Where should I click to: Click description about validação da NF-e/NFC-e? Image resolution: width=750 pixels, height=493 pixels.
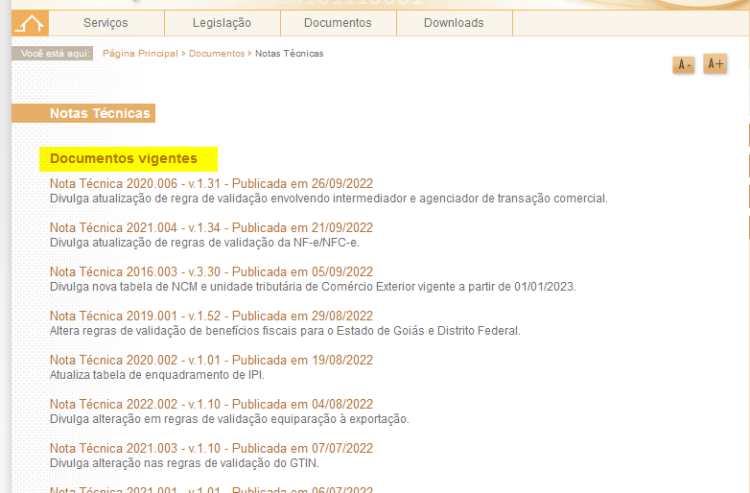pyautogui.click(x=204, y=242)
